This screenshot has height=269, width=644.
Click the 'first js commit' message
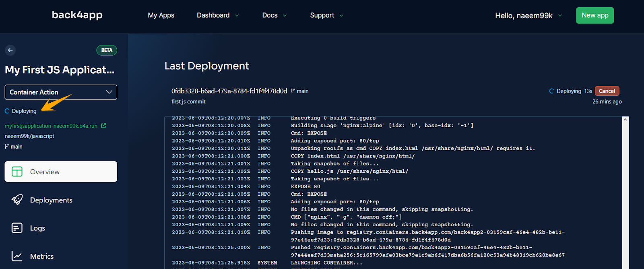[x=188, y=101]
